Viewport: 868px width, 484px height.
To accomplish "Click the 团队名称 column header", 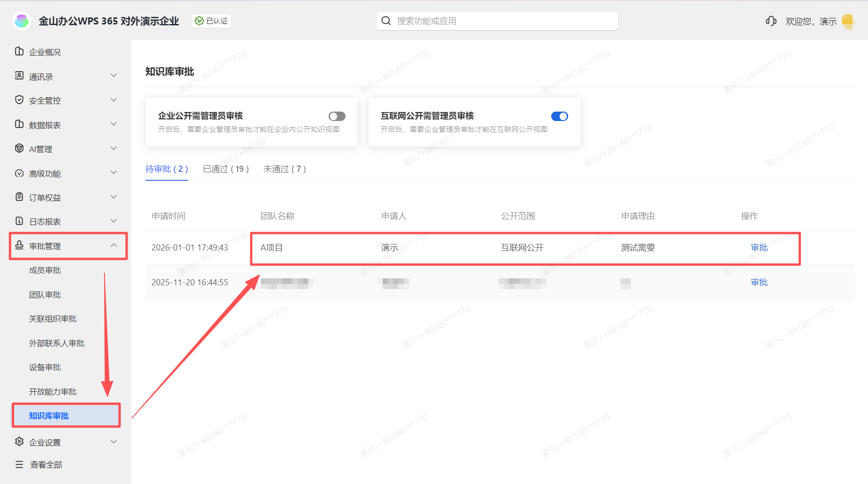I will (277, 216).
